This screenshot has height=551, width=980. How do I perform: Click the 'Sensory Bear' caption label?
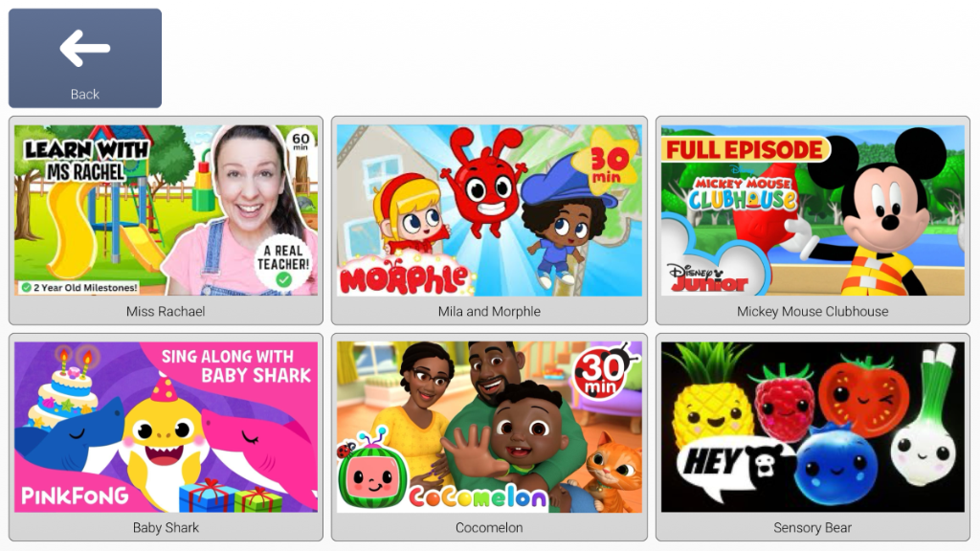point(813,527)
